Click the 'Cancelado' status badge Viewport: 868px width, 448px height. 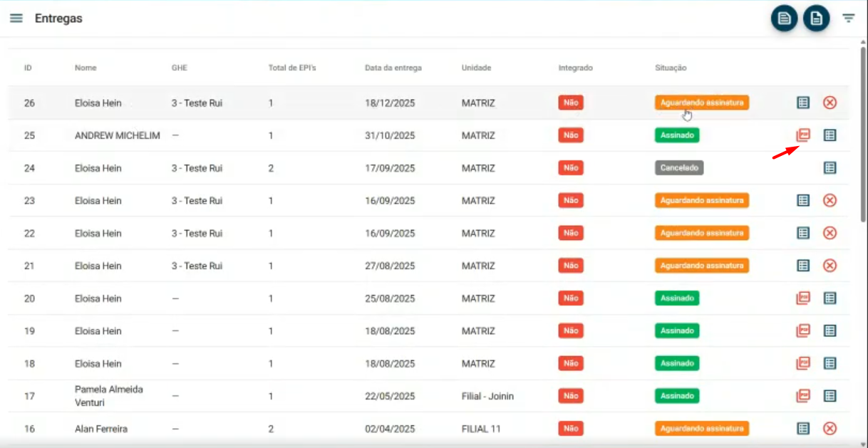coord(679,168)
